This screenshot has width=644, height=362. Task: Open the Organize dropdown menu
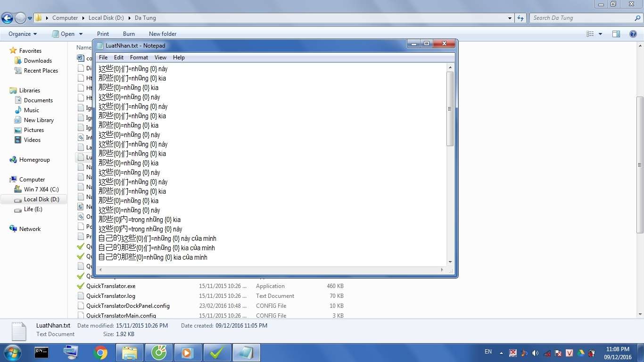pyautogui.click(x=23, y=34)
